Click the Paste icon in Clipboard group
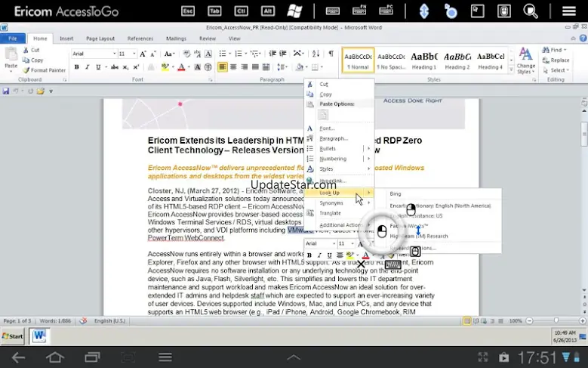This screenshot has height=368, width=588. pyautogui.click(x=11, y=55)
